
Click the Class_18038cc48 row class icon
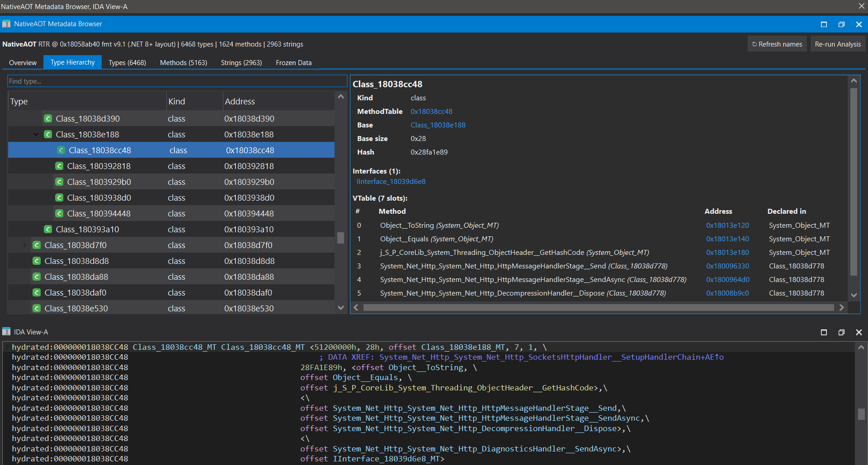61,150
